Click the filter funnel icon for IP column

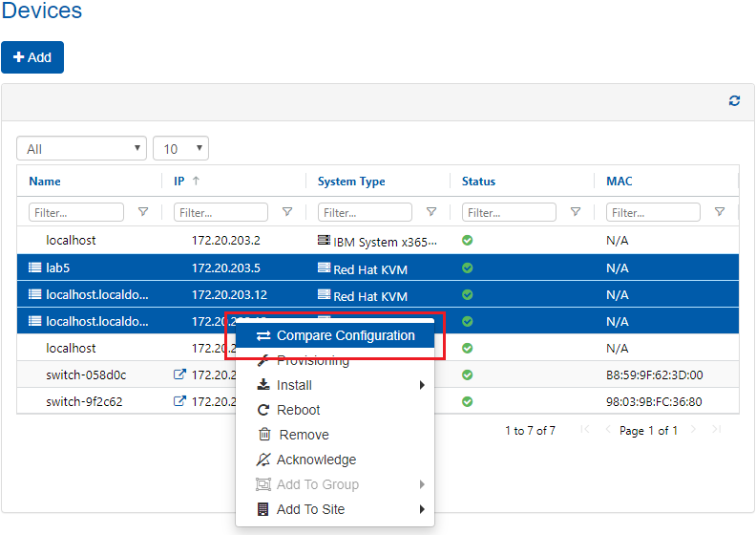pos(287,212)
